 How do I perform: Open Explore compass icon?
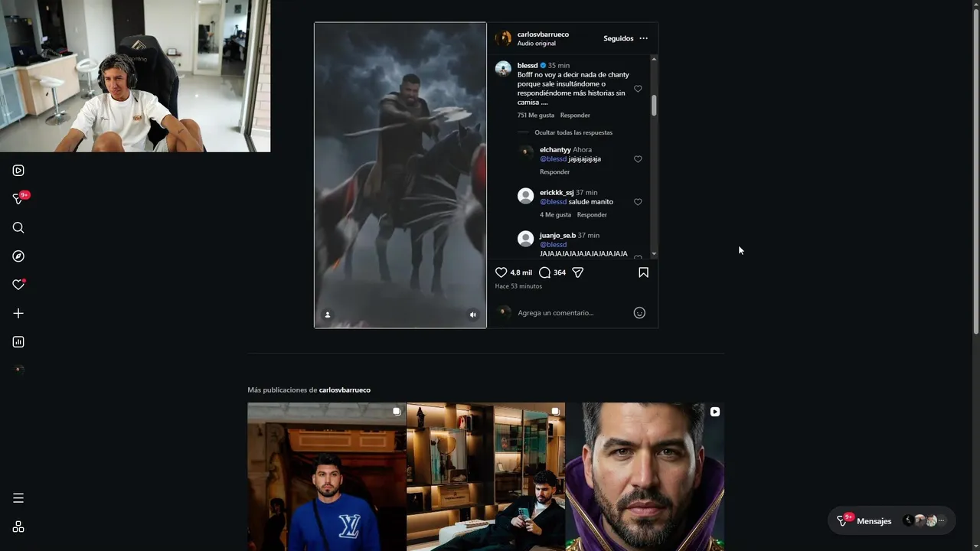click(18, 256)
